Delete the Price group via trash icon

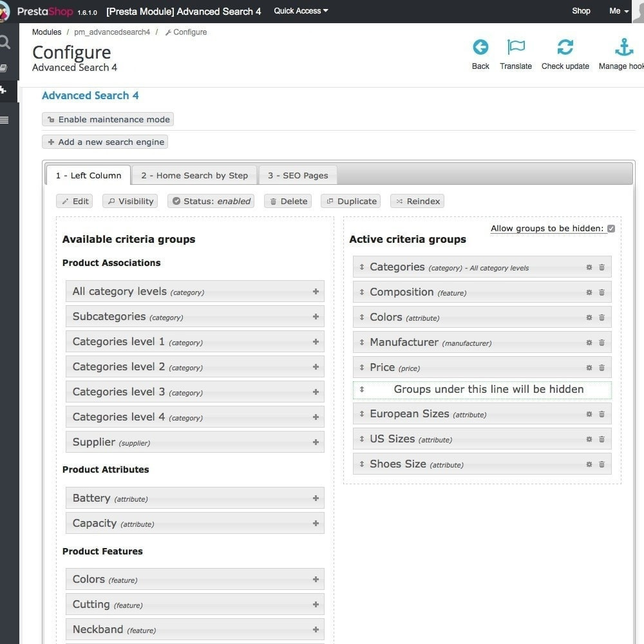(601, 367)
